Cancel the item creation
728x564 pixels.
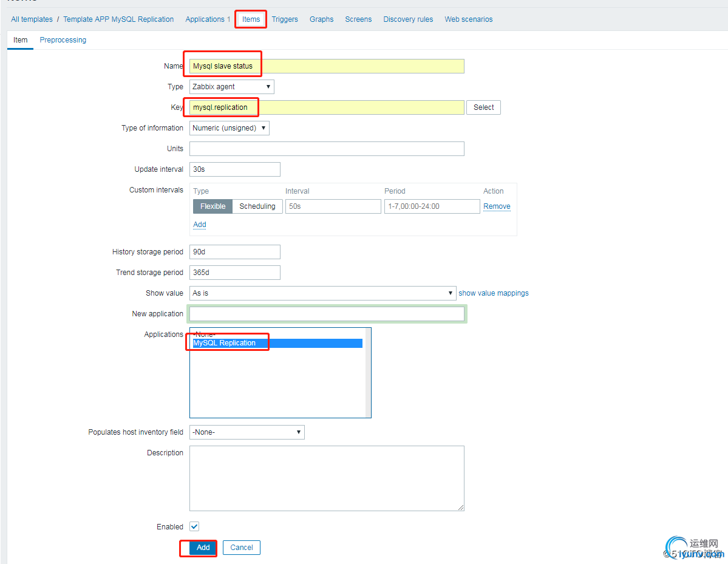point(242,548)
